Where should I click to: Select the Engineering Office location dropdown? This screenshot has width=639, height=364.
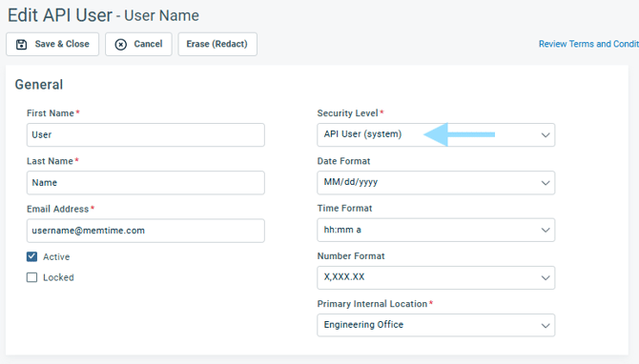coord(436,325)
